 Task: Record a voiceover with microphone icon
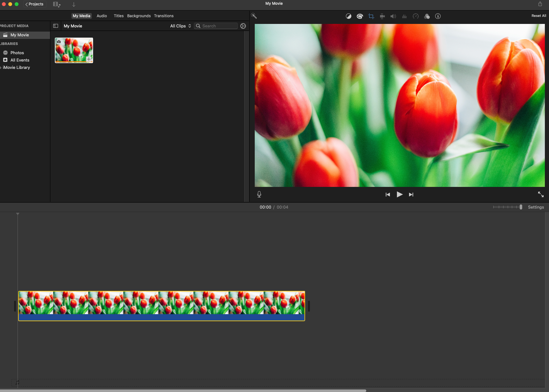pyautogui.click(x=259, y=194)
